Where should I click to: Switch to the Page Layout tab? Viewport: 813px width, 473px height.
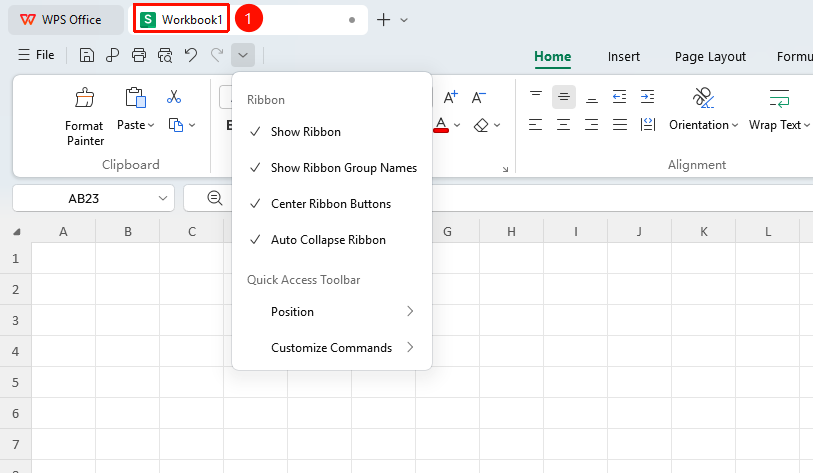(710, 57)
